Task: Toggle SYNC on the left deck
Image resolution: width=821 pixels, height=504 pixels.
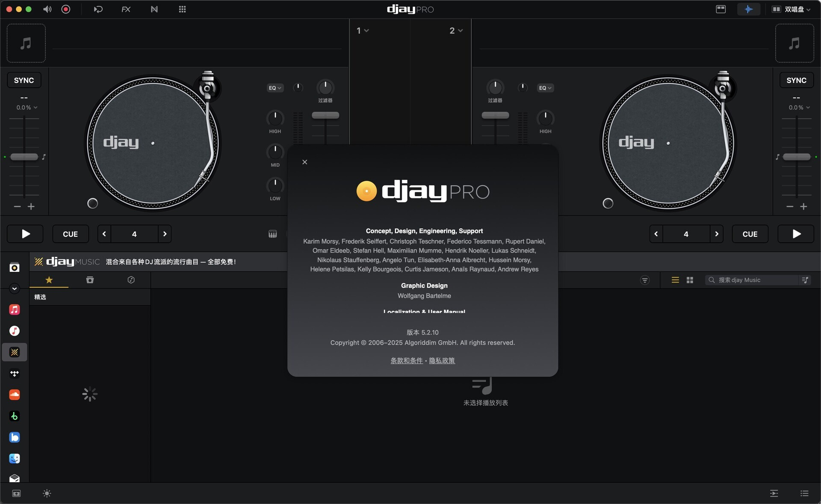Action: click(x=24, y=80)
